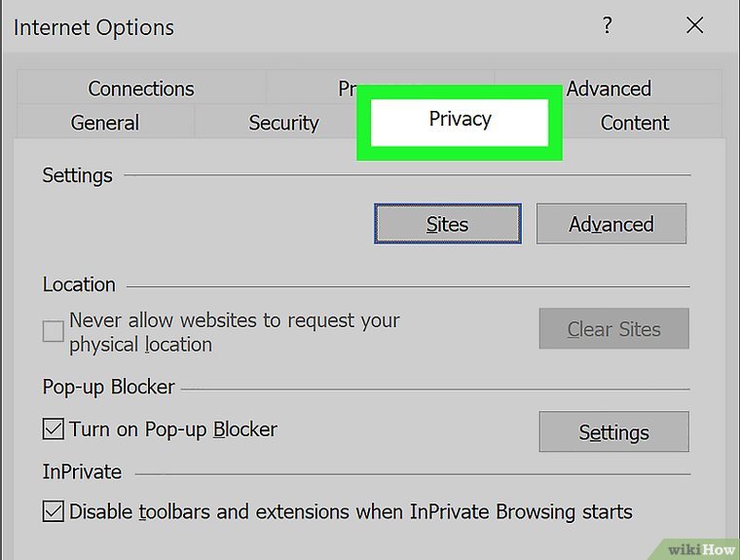
Task: Toggle Disable toolbars and extensions for InPrivate
Action: click(x=54, y=511)
